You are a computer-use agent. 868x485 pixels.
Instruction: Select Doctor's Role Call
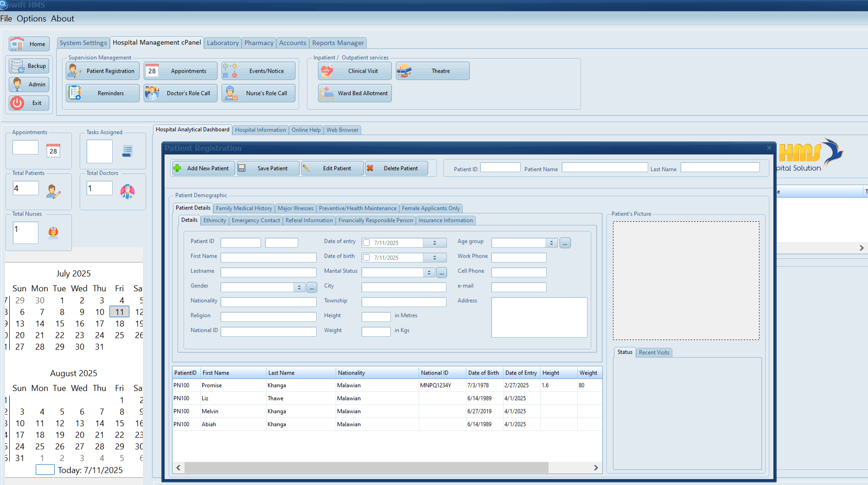click(x=180, y=93)
